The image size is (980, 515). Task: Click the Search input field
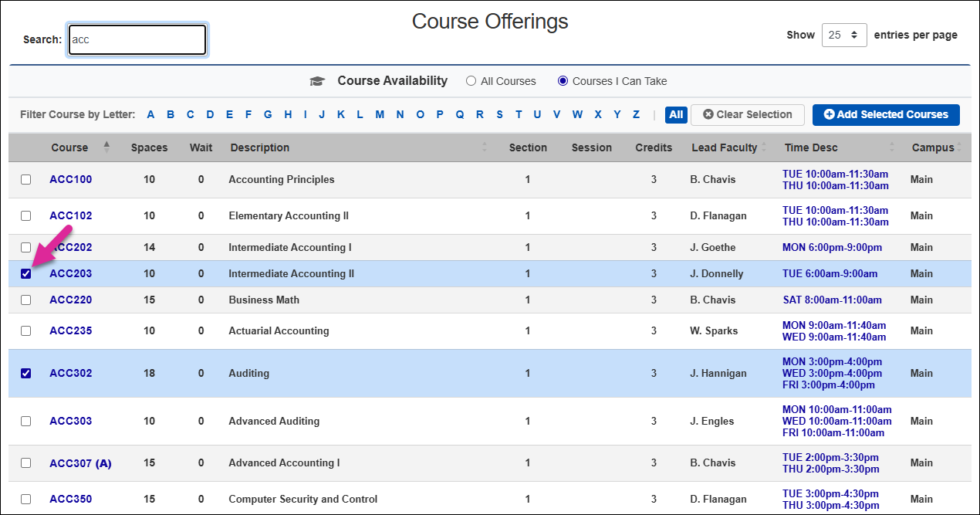point(137,39)
